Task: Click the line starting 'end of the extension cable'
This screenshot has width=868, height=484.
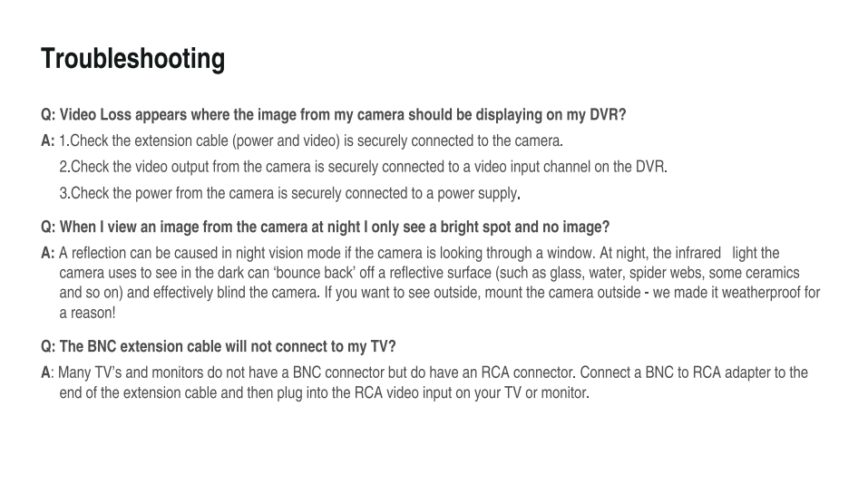Action: pos(324,393)
